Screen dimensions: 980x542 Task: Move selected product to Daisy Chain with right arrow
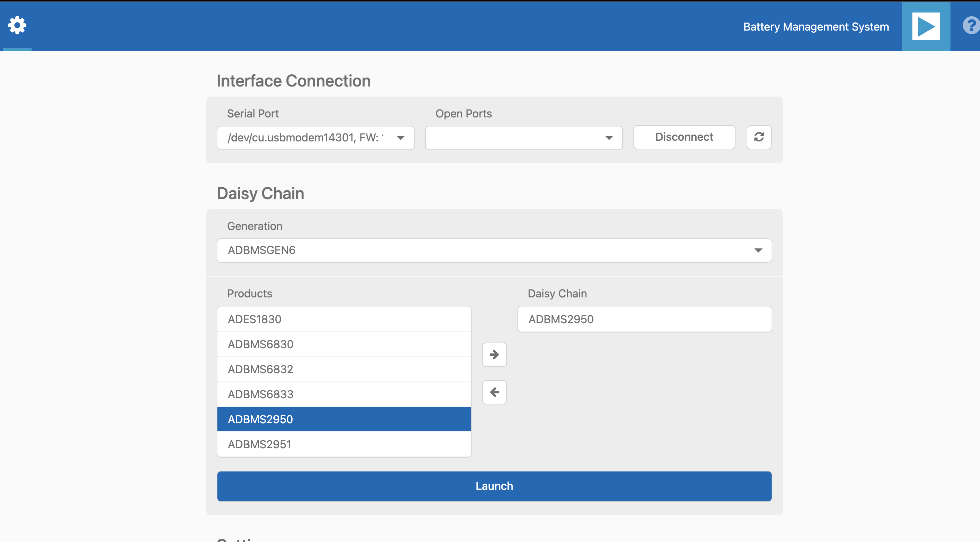[494, 355]
